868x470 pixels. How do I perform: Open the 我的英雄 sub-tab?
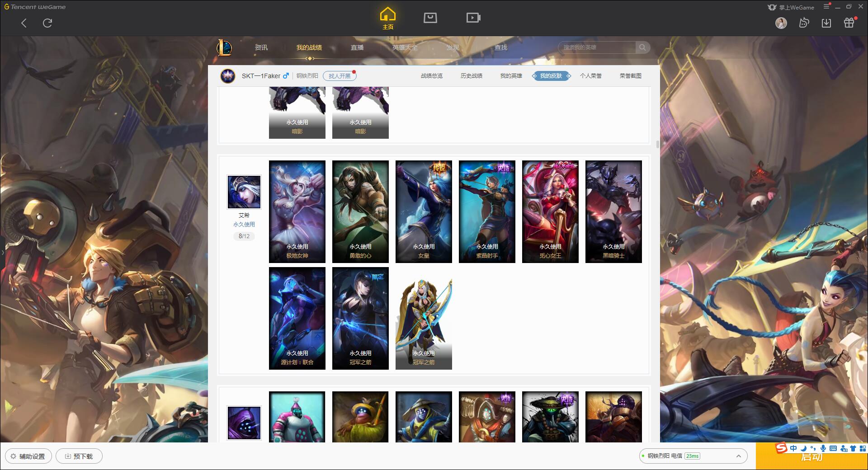point(511,76)
